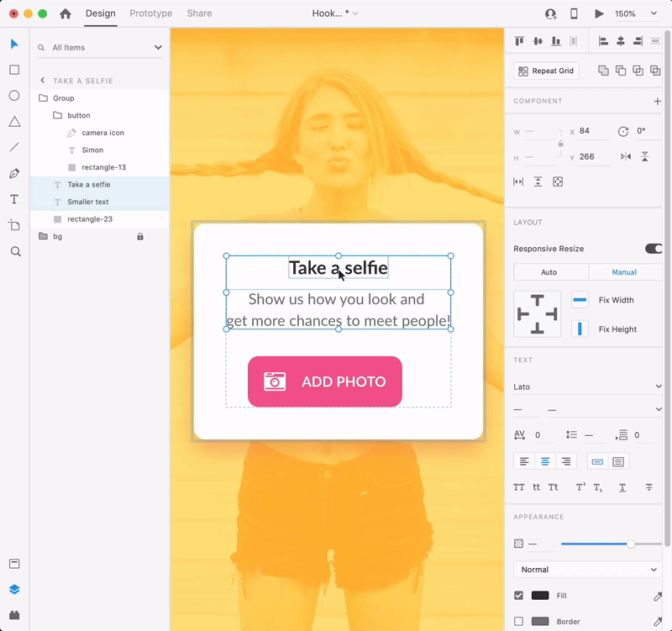672x631 pixels.
Task: Add a component with plus button
Action: pos(657,101)
